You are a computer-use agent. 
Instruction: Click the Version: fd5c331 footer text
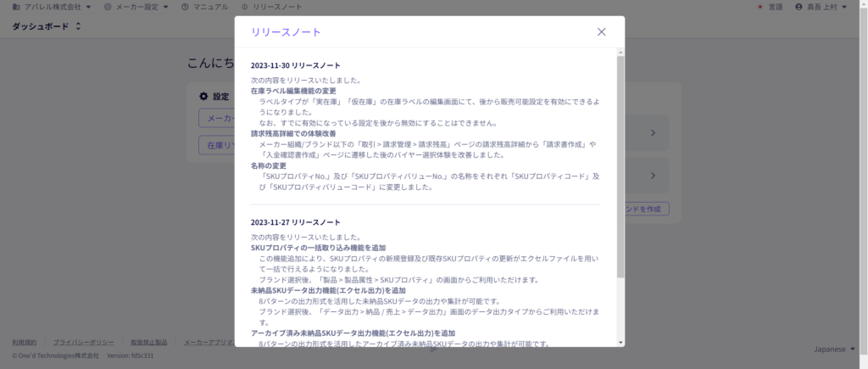pos(130,355)
